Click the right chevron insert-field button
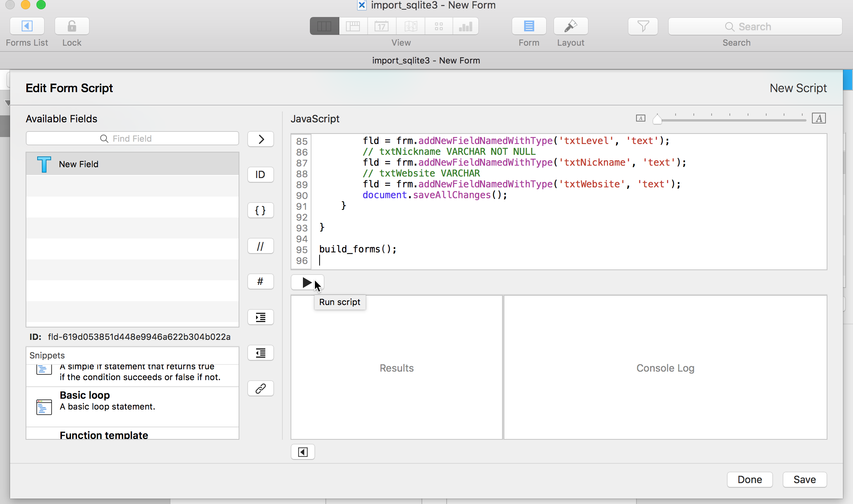This screenshot has height=504, width=853. (260, 139)
